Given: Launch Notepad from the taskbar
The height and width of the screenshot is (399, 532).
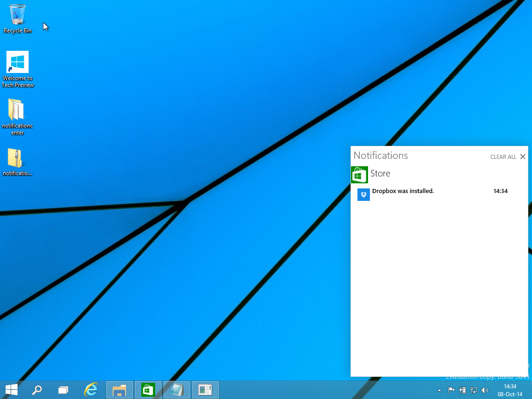Looking at the screenshot, I should tap(176, 390).
